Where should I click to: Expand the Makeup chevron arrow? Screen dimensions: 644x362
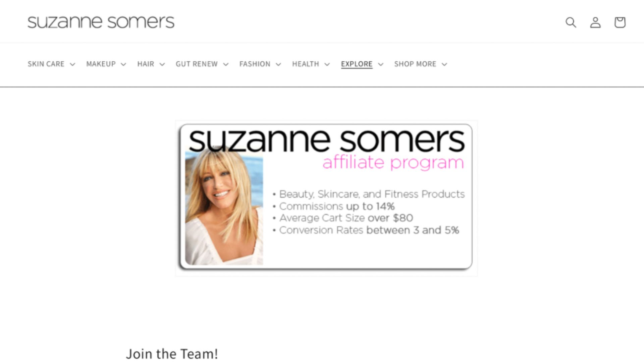tap(123, 64)
